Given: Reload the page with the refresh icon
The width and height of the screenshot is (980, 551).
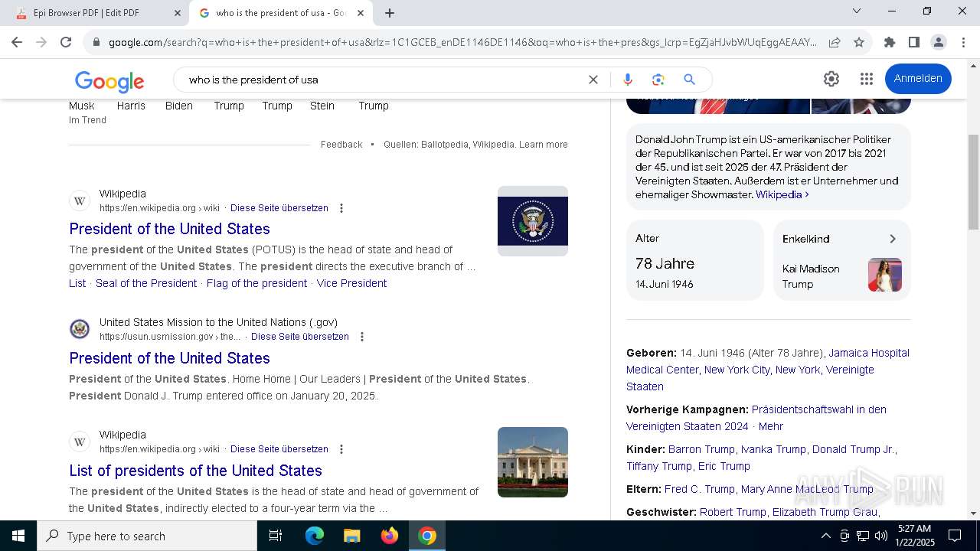Looking at the screenshot, I should tap(66, 42).
